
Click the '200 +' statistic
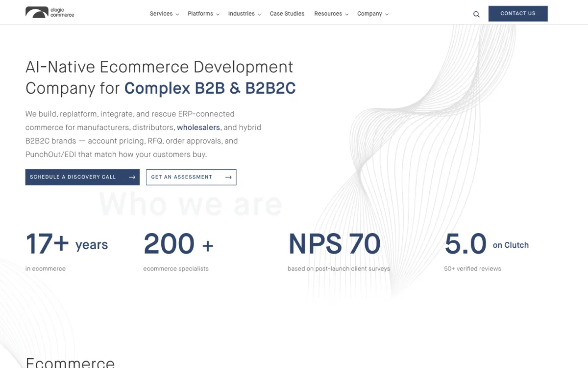[178, 244]
